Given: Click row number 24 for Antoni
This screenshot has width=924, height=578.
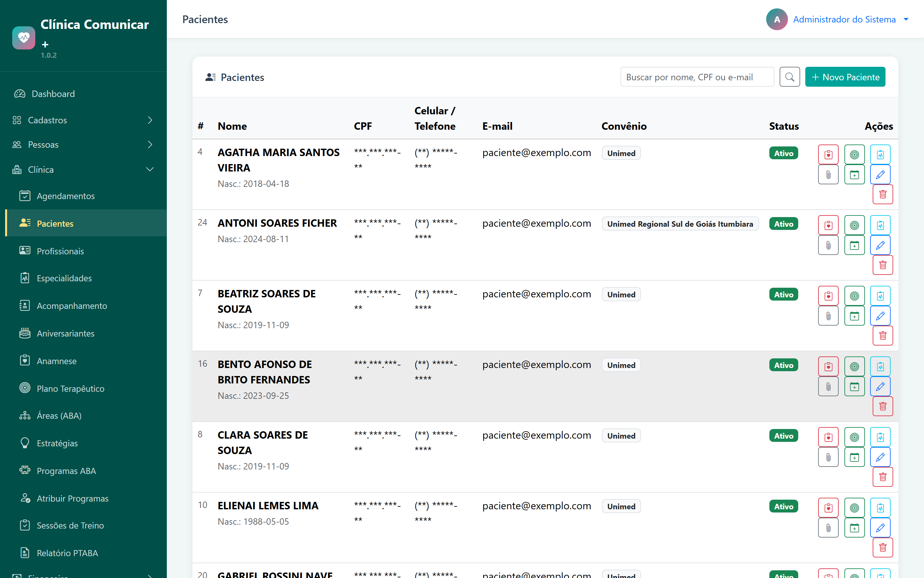Looking at the screenshot, I should tap(202, 223).
